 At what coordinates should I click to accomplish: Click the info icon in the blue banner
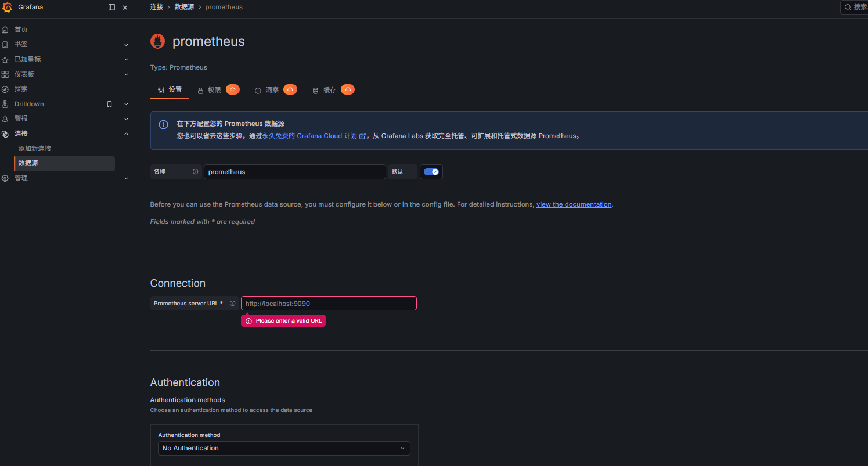164,124
